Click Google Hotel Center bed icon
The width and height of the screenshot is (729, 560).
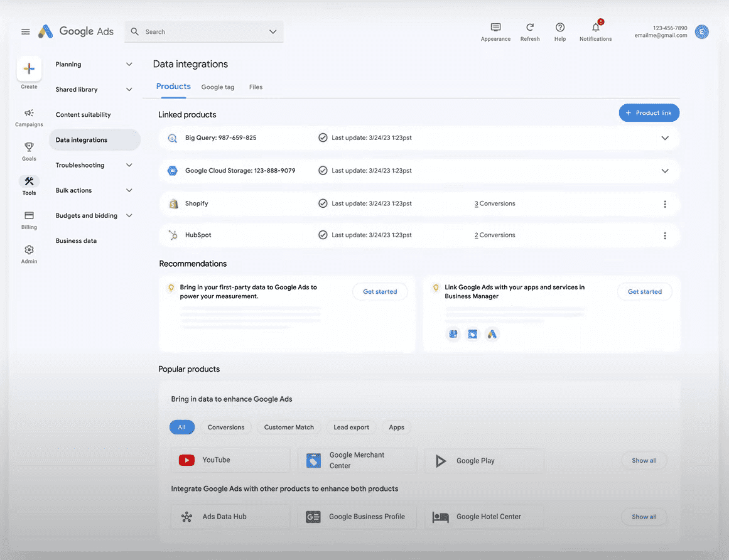[x=441, y=517]
